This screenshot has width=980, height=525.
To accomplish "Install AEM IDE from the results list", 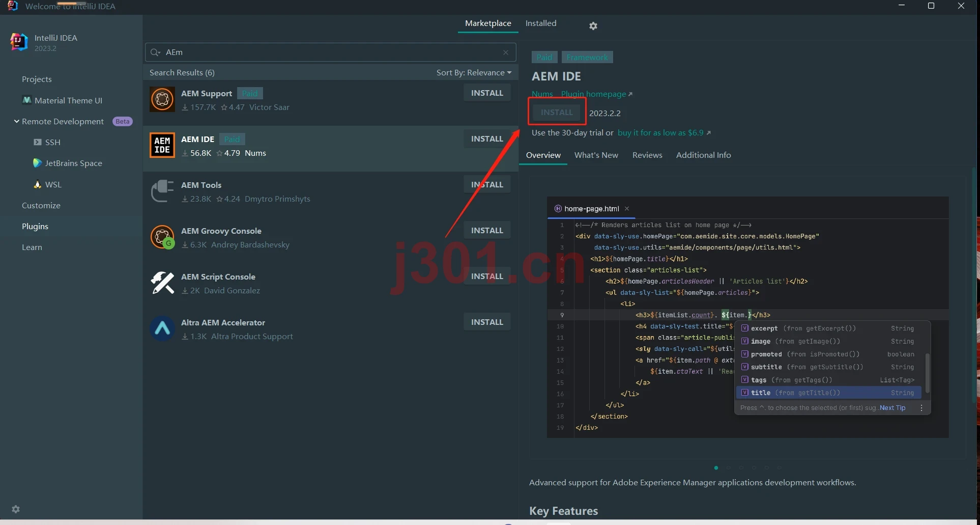I will coord(487,139).
